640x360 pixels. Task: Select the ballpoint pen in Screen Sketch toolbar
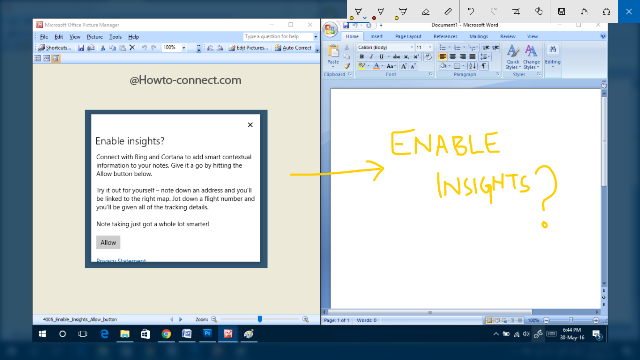(358, 12)
